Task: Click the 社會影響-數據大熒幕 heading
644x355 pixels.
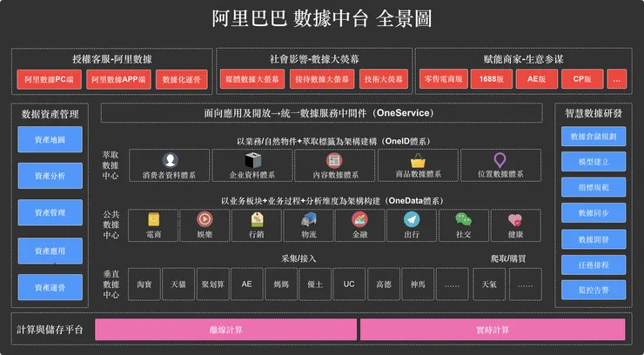Action: 314,59
